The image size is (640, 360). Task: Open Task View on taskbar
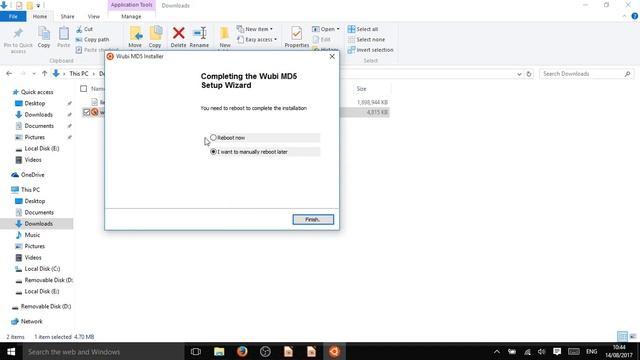click(196, 351)
